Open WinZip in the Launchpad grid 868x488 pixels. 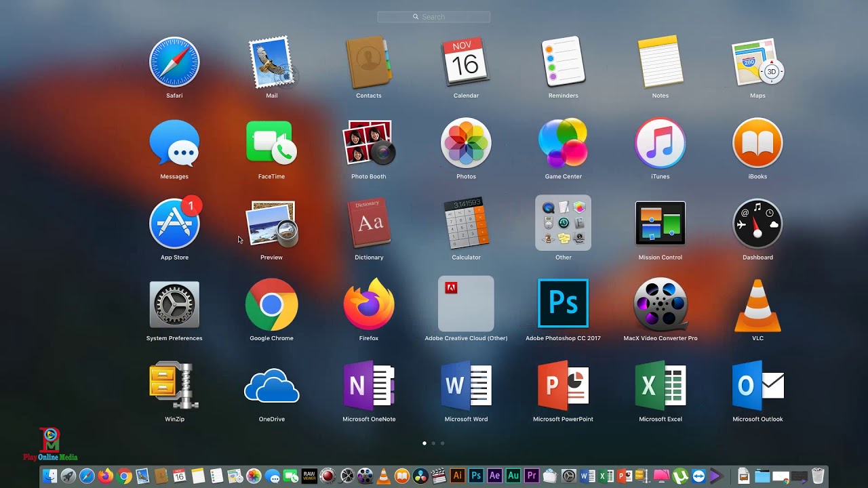click(x=174, y=385)
